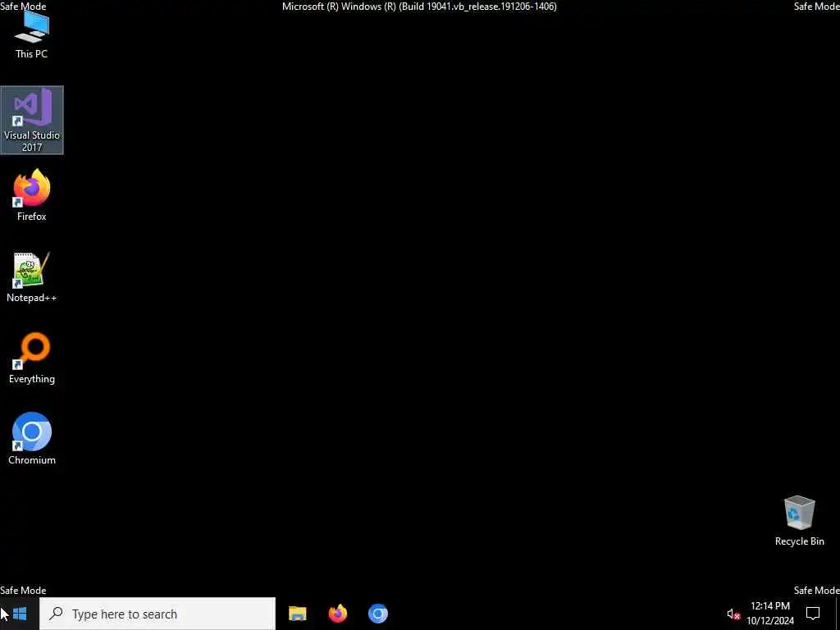Viewport: 840px width, 630px height.
Task: Click the taskbar search box
Action: tap(157, 614)
